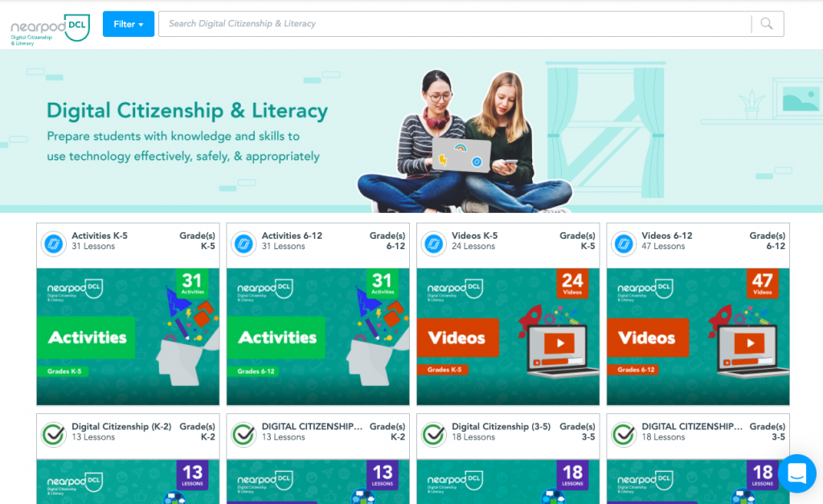
Task: Open the Digital Citizenship (K-2) title
Action: tap(121, 426)
